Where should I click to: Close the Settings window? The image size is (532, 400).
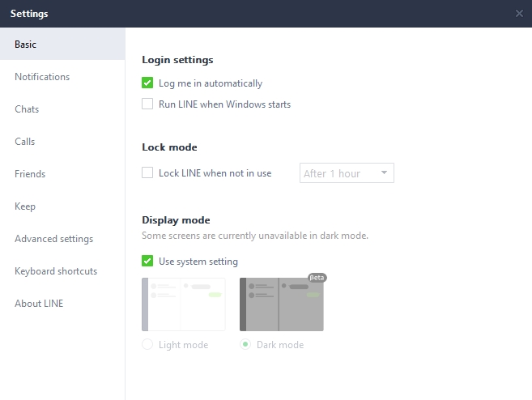(x=519, y=14)
